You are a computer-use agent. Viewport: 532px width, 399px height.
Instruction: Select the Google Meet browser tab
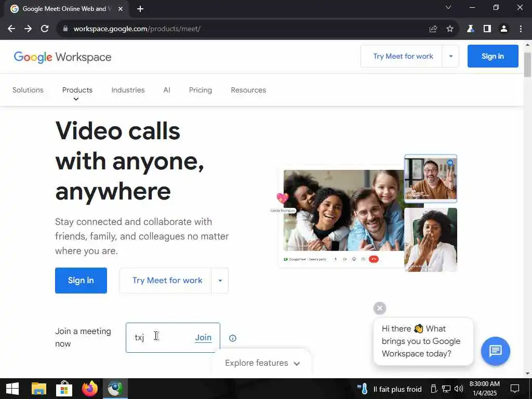coord(66,9)
